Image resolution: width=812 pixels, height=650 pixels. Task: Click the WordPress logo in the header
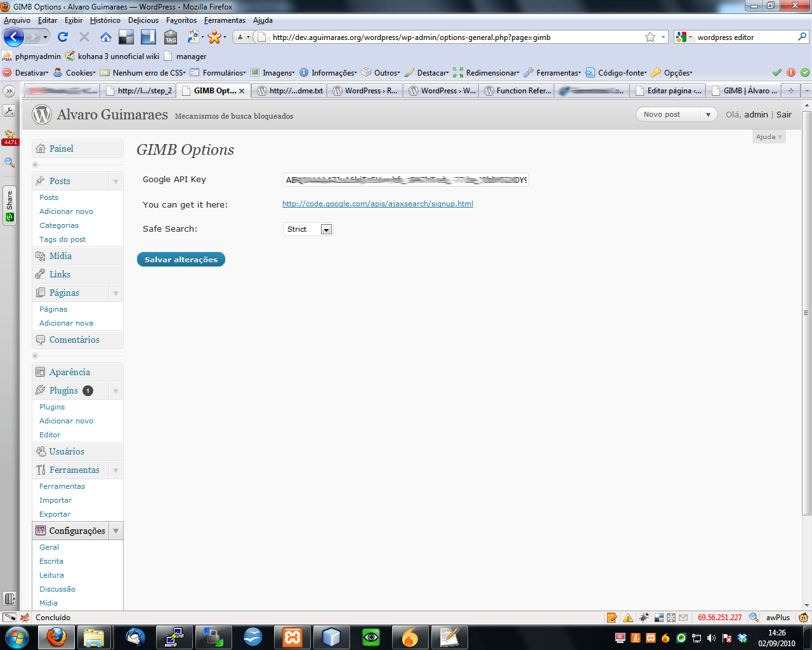pyautogui.click(x=42, y=114)
